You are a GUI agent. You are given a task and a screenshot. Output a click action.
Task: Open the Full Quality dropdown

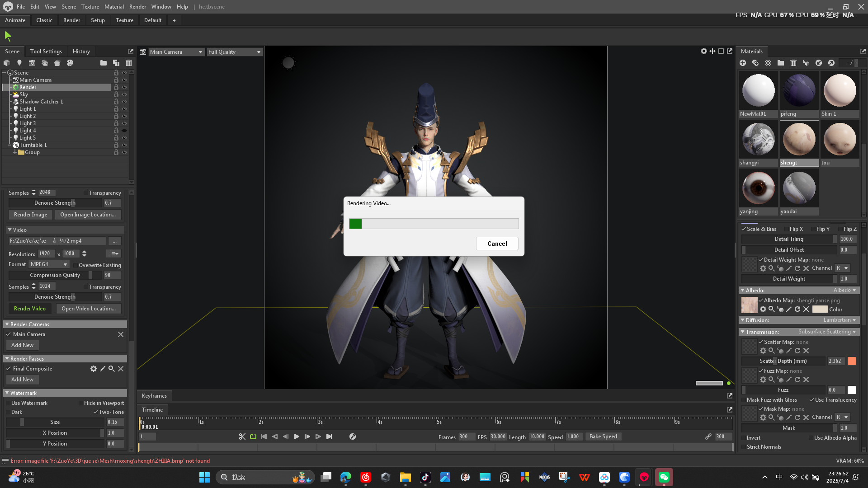(x=234, y=52)
